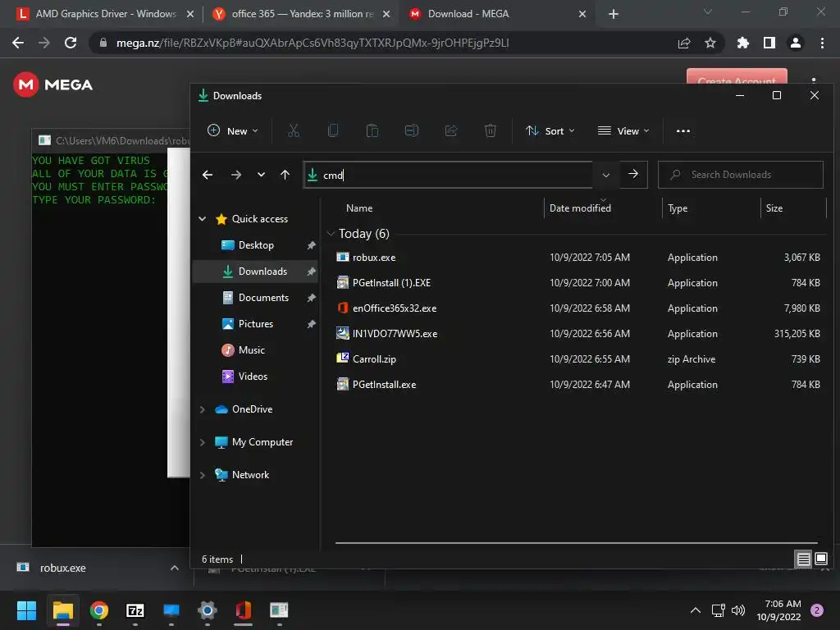Select Music in the navigation pane
The height and width of the screenshot is (630, 840).
click(x=252, y=350)
